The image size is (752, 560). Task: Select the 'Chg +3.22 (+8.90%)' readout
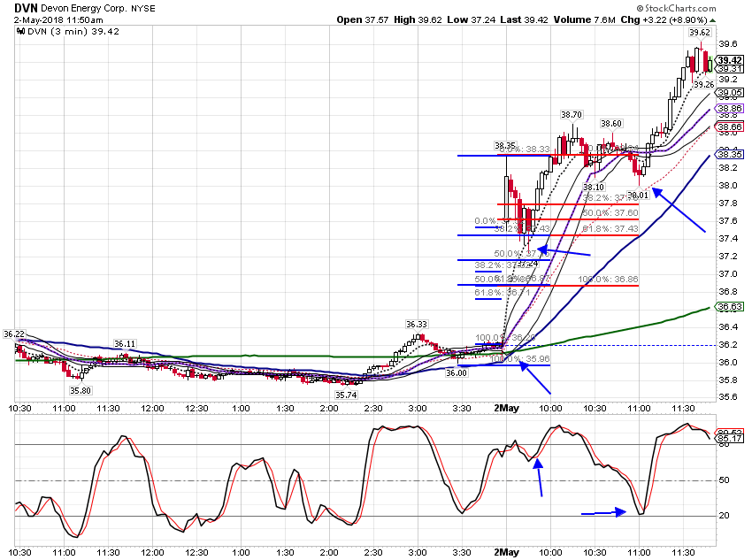(x=664, y=19)
